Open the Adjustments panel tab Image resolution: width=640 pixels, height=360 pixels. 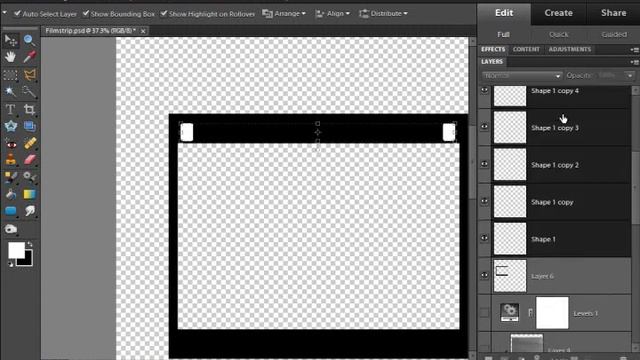tap(570, 49)
